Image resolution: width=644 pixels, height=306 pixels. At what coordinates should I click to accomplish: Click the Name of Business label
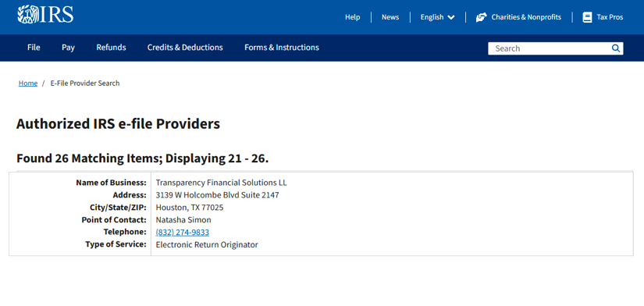click(x=111, y=183)
